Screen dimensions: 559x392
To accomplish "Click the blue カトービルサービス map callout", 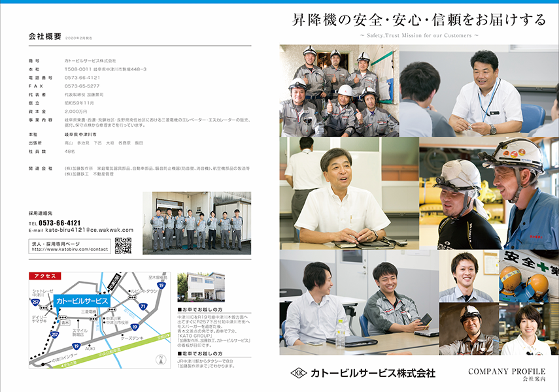I will coord(82,301).
